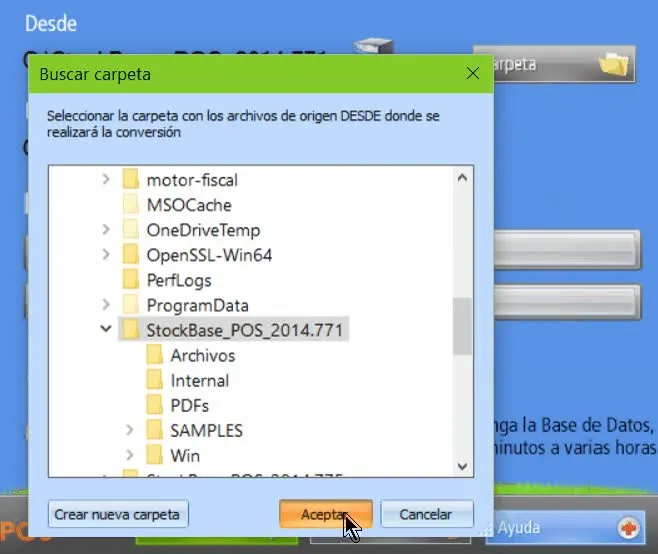Click the SAMPLES folder icon
This screenshot has width=658, height=554.
[154, 430]
